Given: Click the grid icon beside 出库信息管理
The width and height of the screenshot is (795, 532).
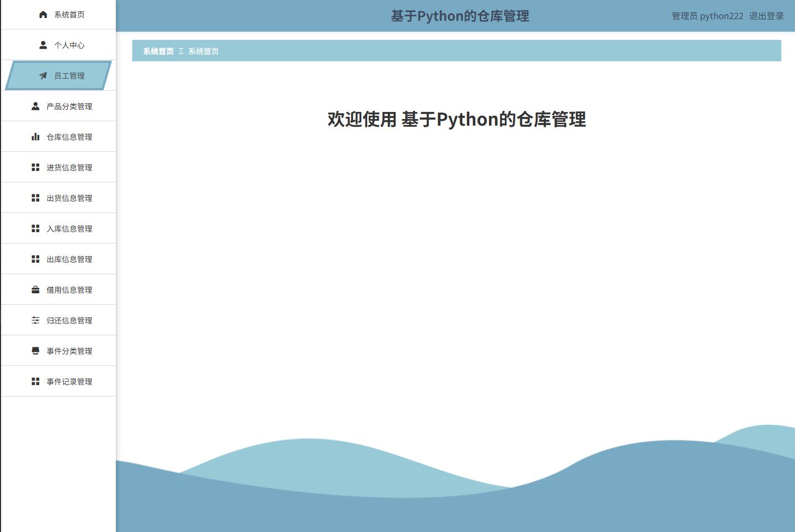Looking at the screenshot, I should pyautogui.click(x=36, y=259).
